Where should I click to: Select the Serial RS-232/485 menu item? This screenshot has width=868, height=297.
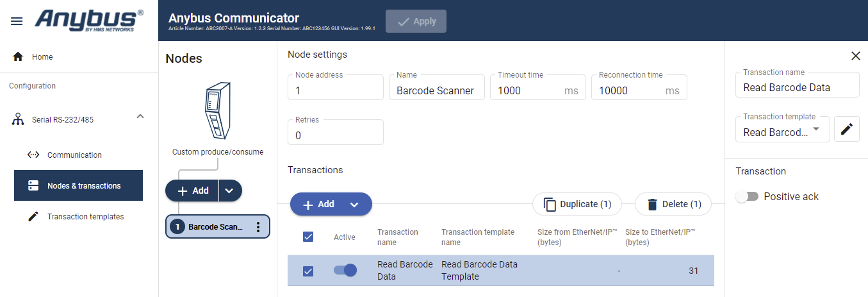click(x=63, y=119)
